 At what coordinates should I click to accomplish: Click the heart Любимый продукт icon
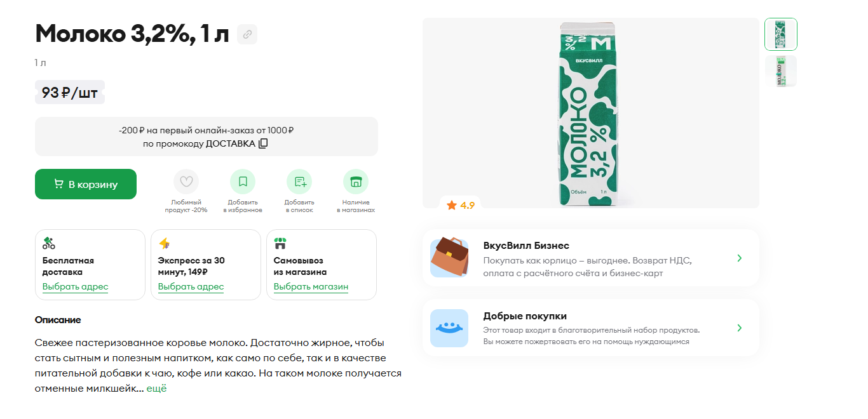click(x=186, y=182)
